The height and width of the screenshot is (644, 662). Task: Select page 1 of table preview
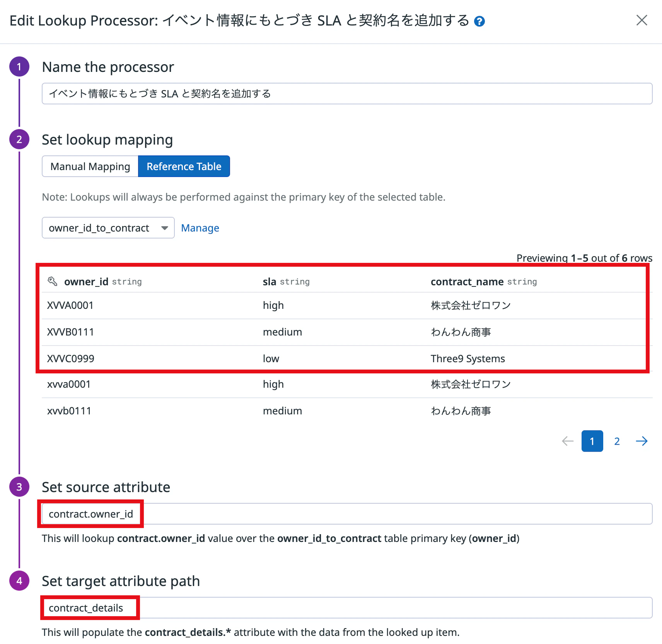point(592,441)
